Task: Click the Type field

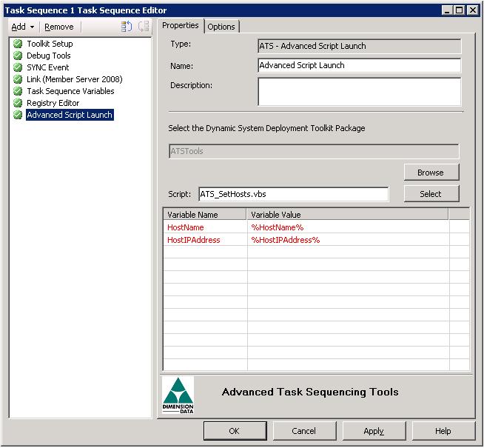Action: (x=359, y=46)
